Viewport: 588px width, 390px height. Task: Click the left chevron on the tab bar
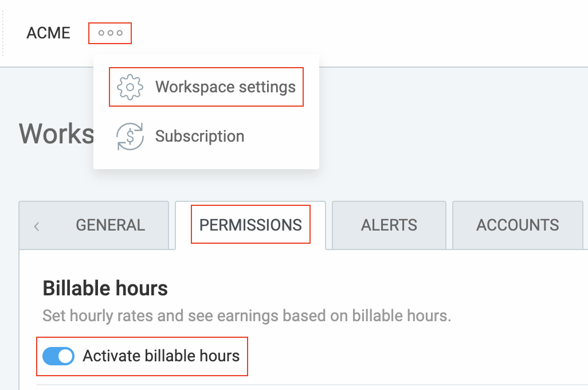[x=36, y=225]
